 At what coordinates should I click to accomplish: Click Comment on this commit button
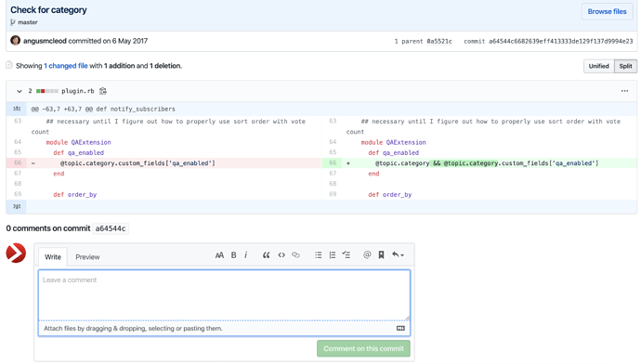(x=363, y=349)
